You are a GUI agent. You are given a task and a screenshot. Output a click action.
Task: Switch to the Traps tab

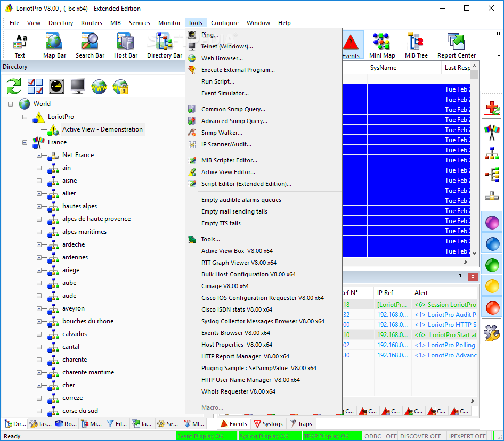click(x=301, y=424)
